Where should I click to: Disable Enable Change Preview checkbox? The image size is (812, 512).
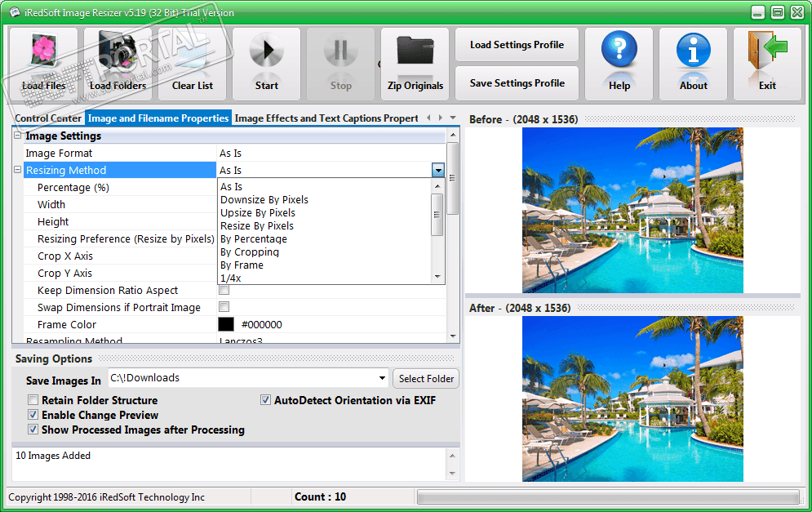point(33,415)
